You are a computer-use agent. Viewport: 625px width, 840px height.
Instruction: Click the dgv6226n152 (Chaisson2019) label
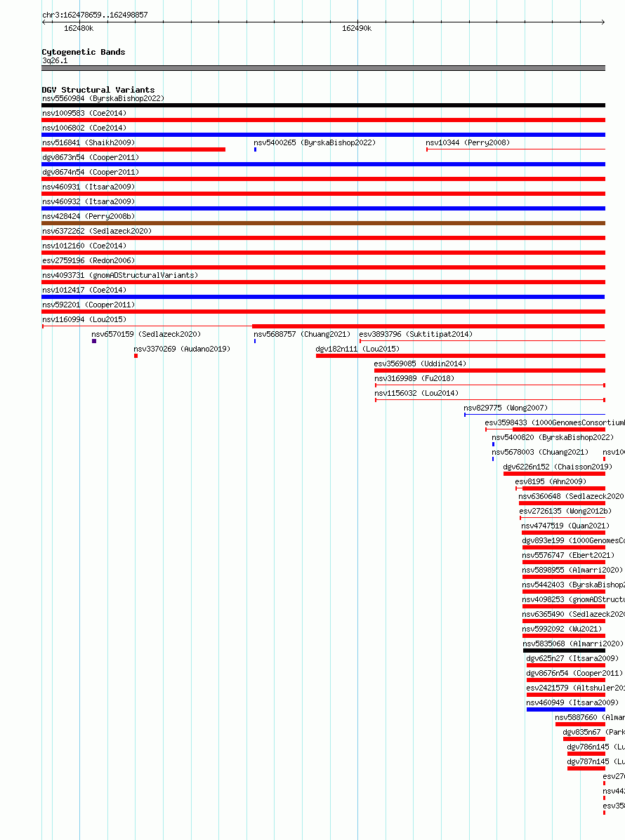point(558,467)
